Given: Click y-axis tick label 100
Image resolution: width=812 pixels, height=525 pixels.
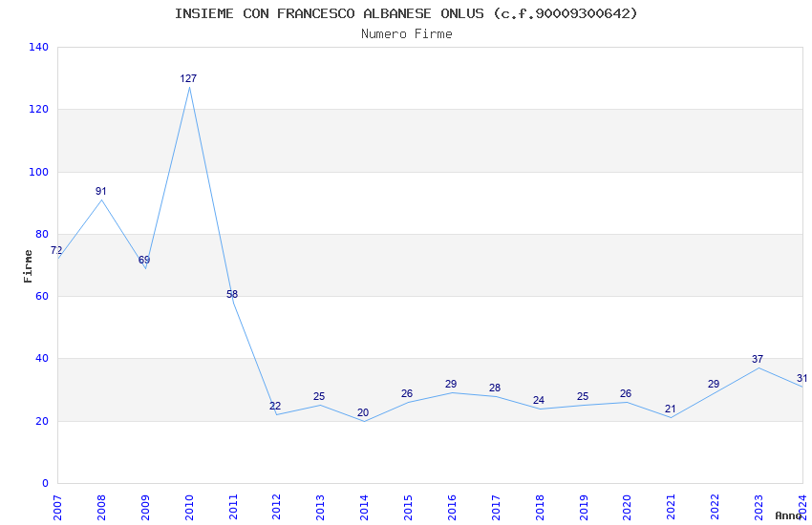Looking at the screenshot, I should [x=39, y=172].
